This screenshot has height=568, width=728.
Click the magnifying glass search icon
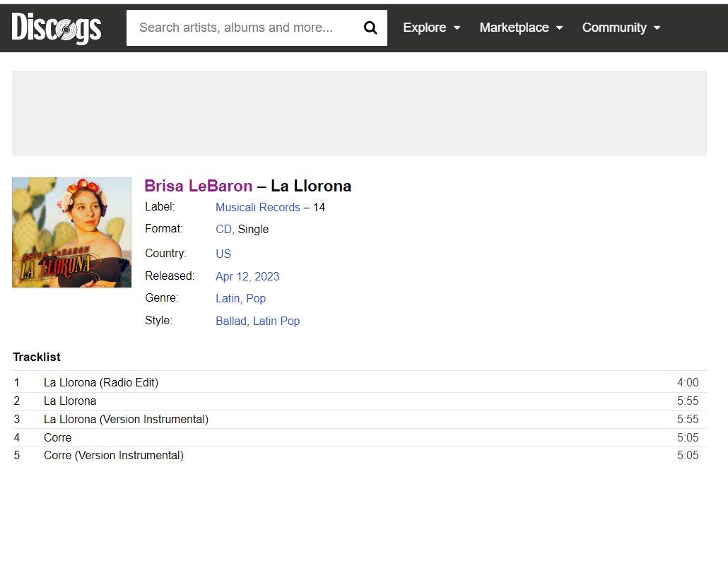(x=370, y=28)
